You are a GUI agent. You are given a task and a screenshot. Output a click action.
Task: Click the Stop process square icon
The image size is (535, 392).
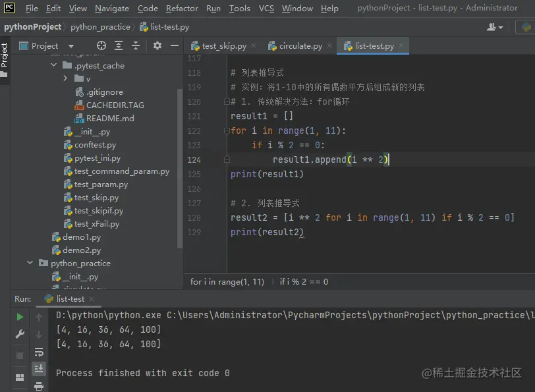pos(20,356)
